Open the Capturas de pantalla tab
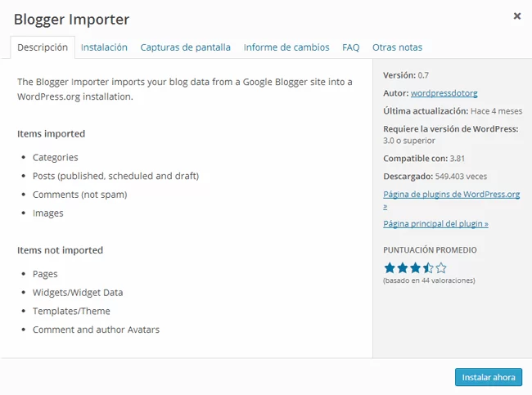532x395 pixels. pyautogui.click(x=185, y=47)
